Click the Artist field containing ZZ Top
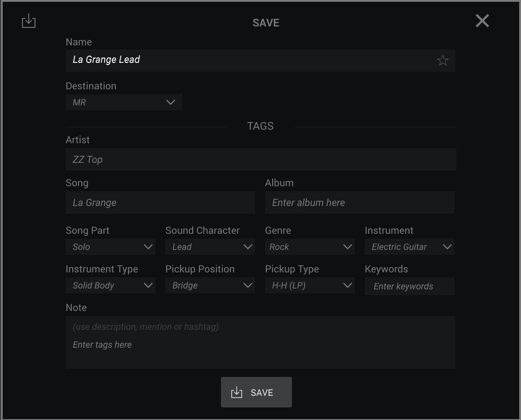 [261, 159]
